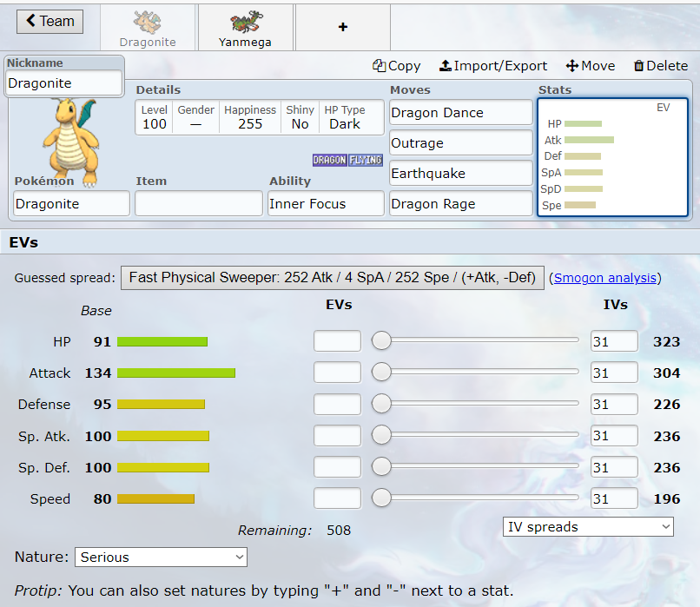
Task: Open the Smogon analysis link
Action: coord(605,278)
